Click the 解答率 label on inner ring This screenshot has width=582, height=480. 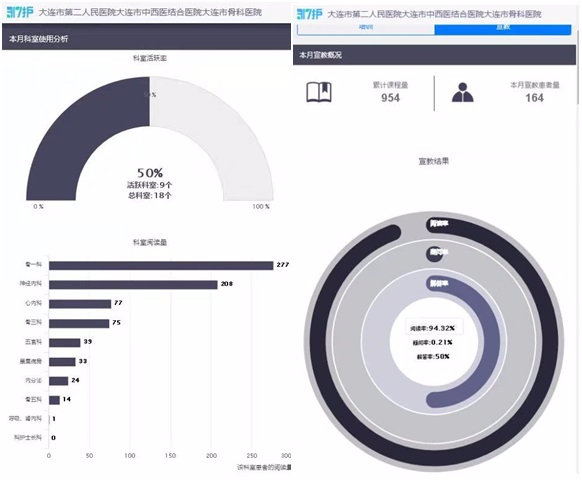(439, 284)
